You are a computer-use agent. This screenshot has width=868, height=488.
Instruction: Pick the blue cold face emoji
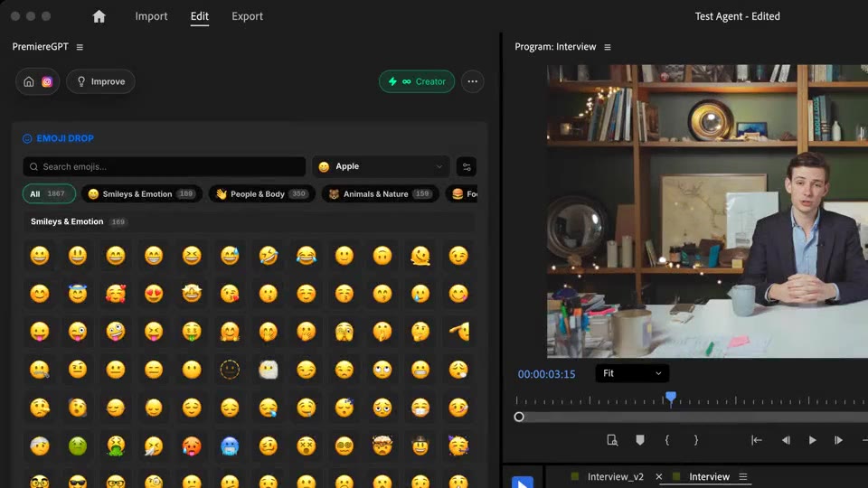click(230, 446)
